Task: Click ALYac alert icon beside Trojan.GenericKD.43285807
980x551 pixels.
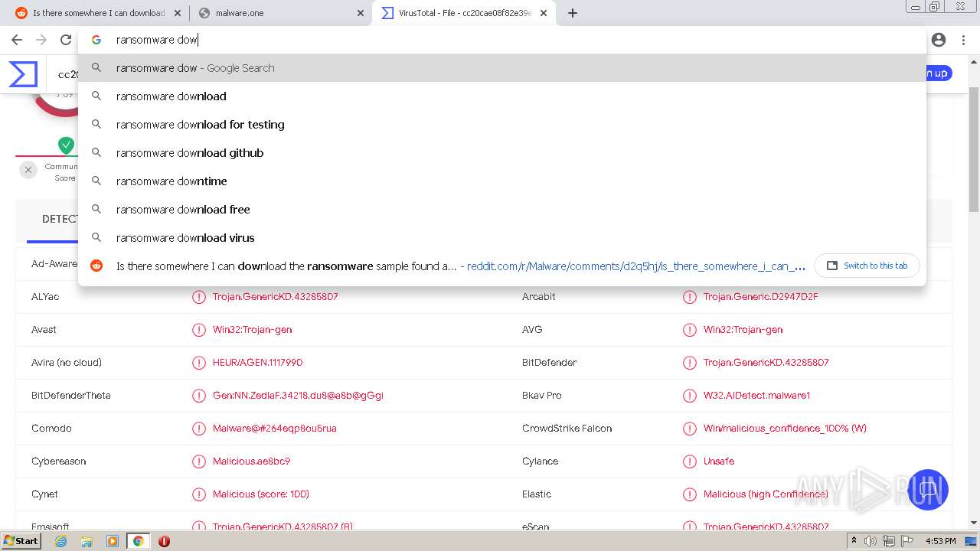Action: [x=199, y=297]
